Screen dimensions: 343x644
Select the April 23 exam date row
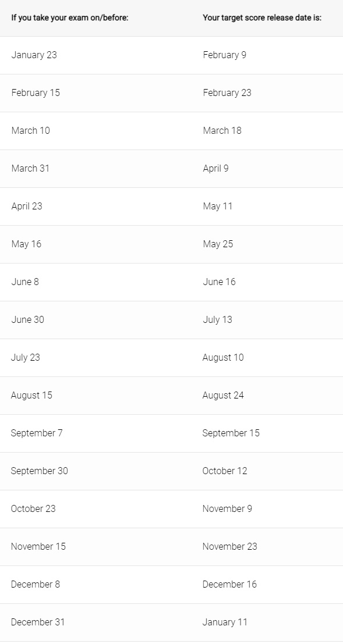(171, 206)
